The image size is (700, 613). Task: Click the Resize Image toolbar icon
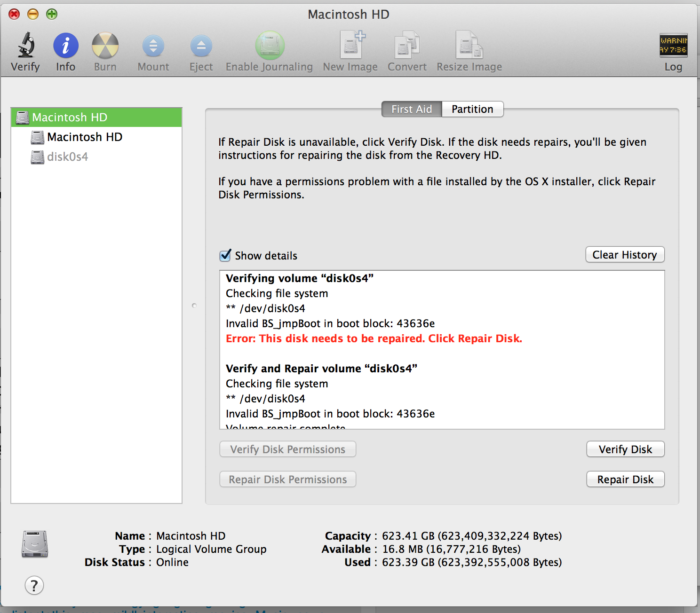(x=469, y=46)
